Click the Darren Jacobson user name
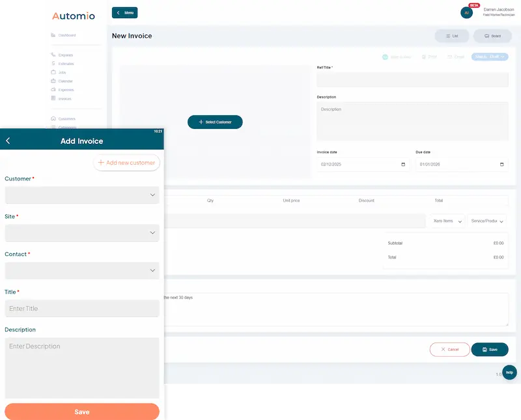Screen dimensions: 521x420 (499, 10)
